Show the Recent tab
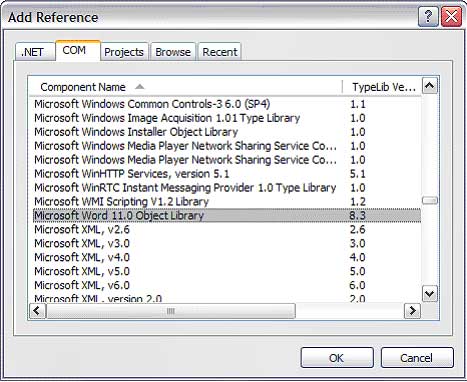 pos(220,52)
